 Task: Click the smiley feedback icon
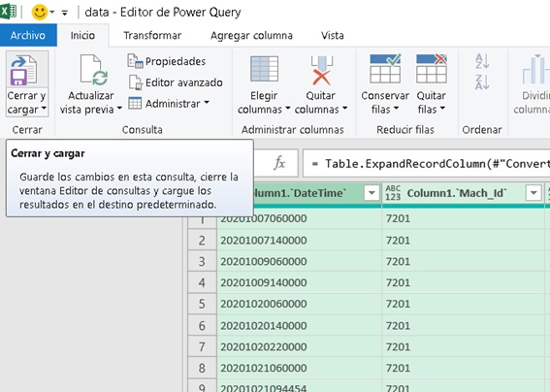pyautogui.click(x=39, y=12)
